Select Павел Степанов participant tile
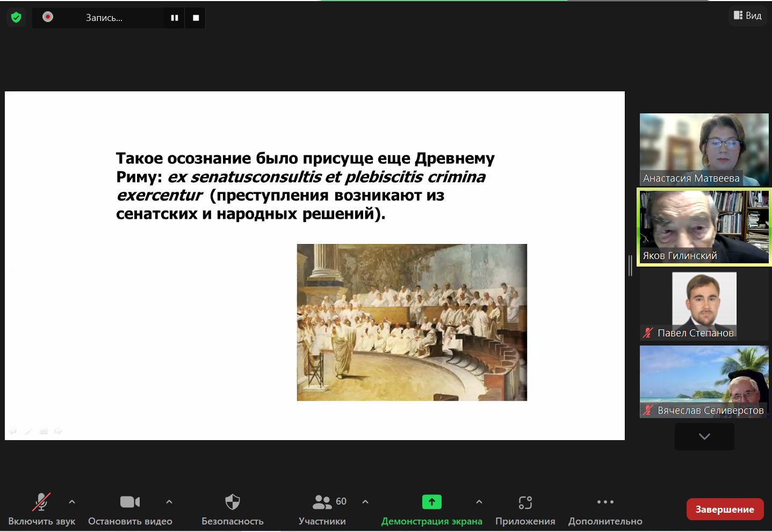The image size is (772, 532). [704, 304]
